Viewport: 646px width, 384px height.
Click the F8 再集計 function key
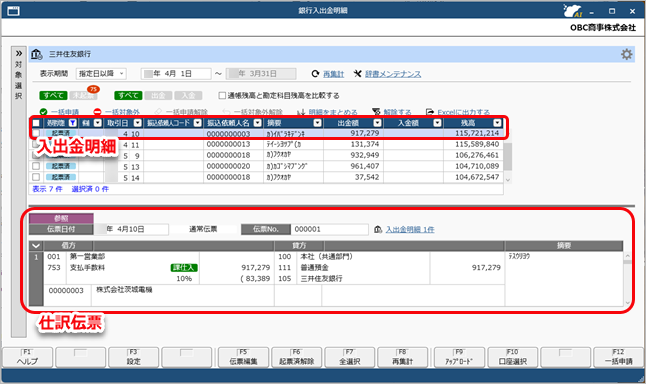click(403, 357)
